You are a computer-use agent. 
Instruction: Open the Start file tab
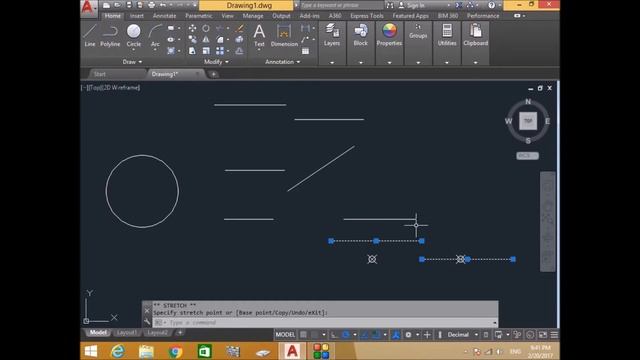coord(100,74)
